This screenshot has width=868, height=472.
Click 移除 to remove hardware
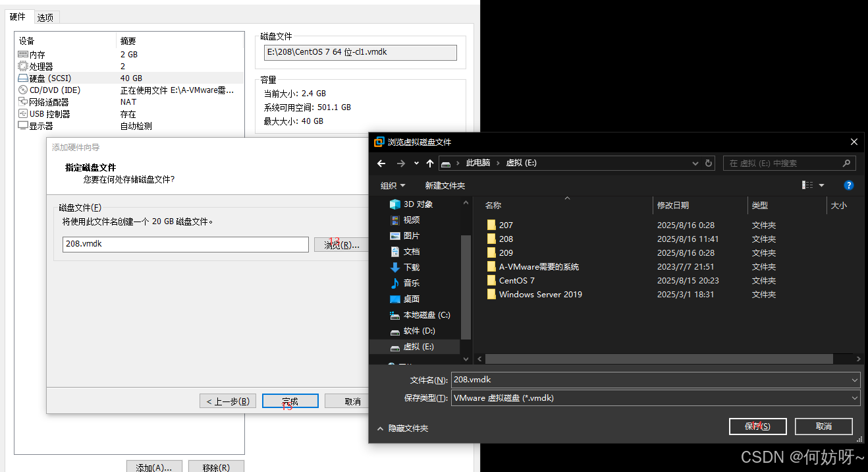click(216, 467)
